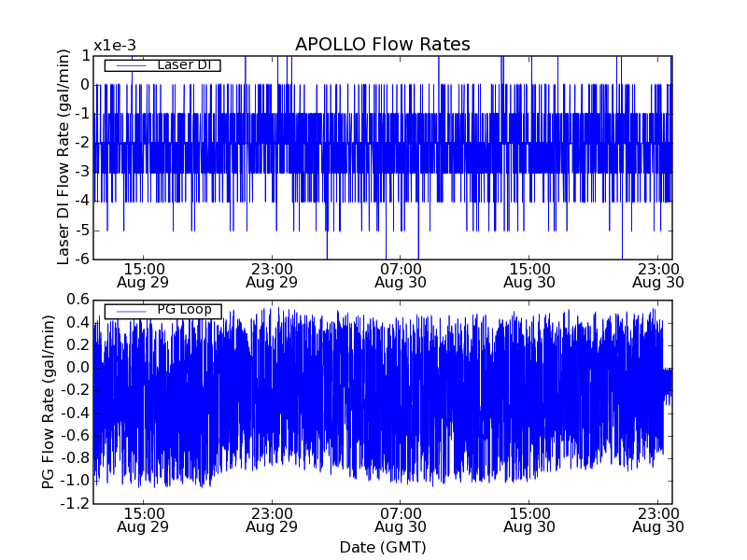
Task: Click top chart's '23:00 Aug 30' tick label
Action: coord(658,275)
